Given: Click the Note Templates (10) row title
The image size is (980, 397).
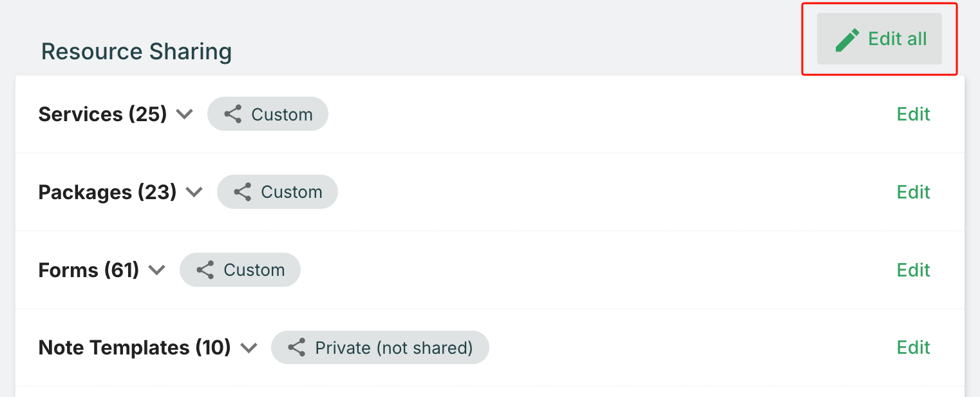Looking at the screenshot, I should point(135,348).
